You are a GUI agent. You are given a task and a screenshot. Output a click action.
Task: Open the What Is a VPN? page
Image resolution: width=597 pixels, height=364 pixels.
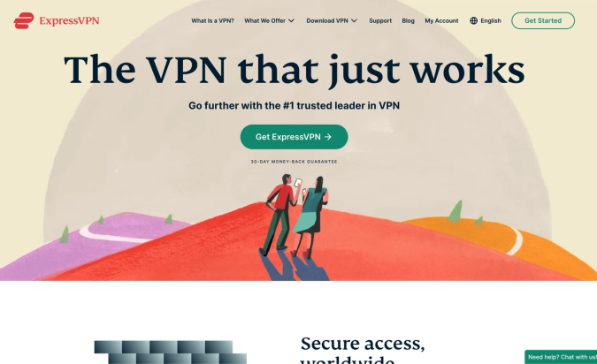[x=212, y=20]
